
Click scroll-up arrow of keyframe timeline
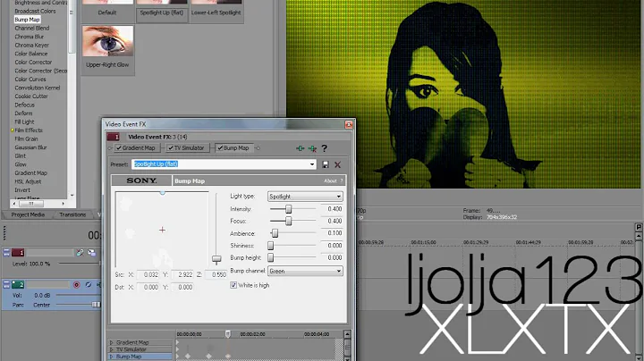click(347, 334)
